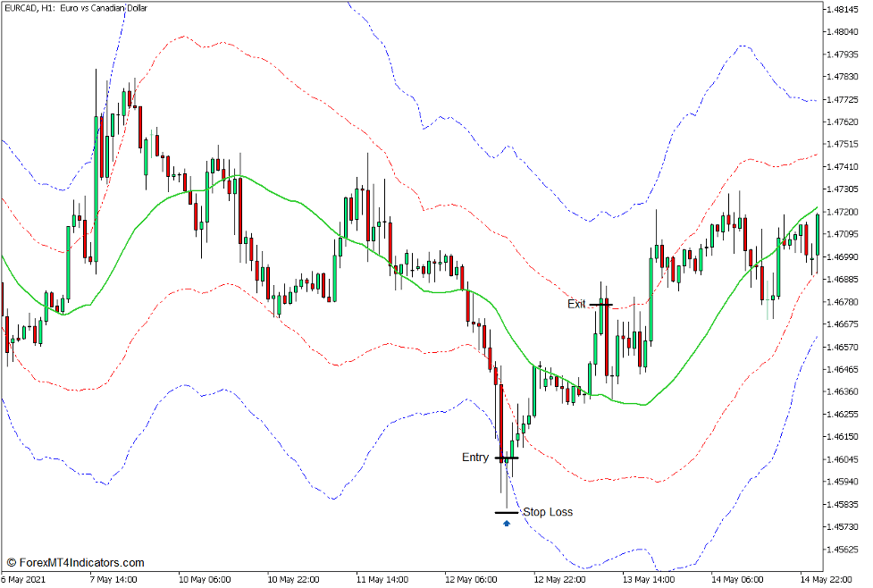Image resolution: width=873 pixels, height=588 pixels.
Task: Click the Stop Loss text label
Action: 547,512
